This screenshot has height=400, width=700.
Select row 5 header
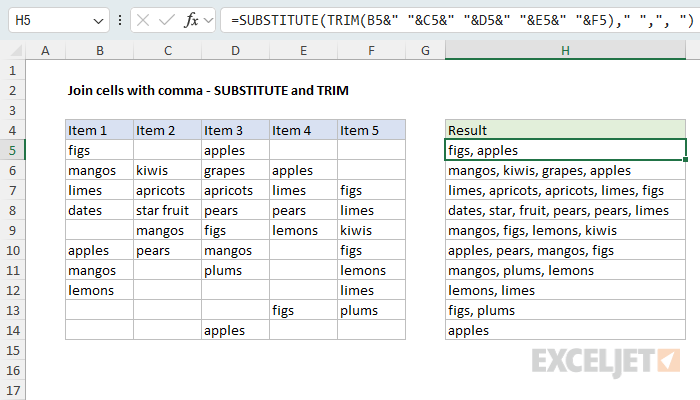(x=12, y=150)
